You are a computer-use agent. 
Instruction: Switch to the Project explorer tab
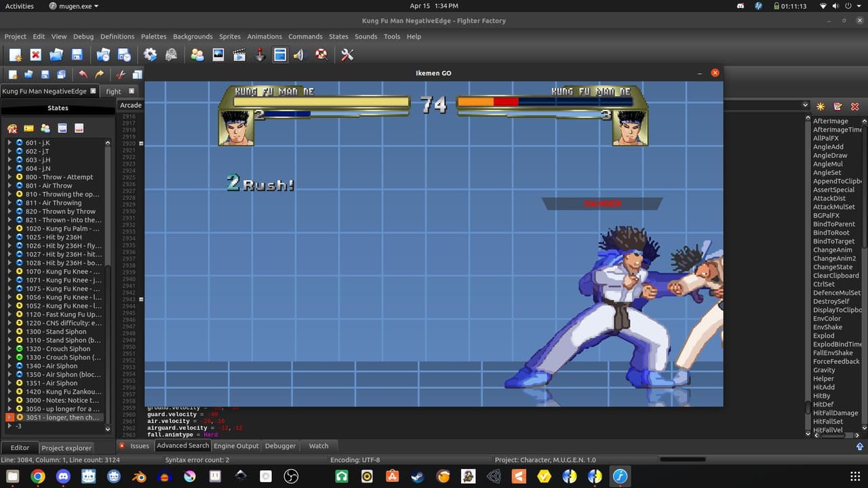click(66, 448)
